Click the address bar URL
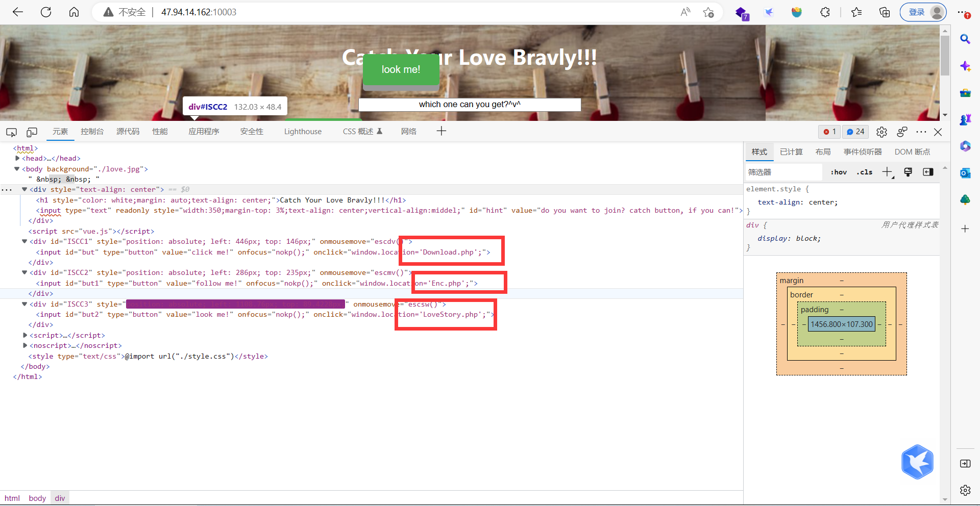Image resolution: width=980 pixels, height=506 pixels. coord(199,12)
